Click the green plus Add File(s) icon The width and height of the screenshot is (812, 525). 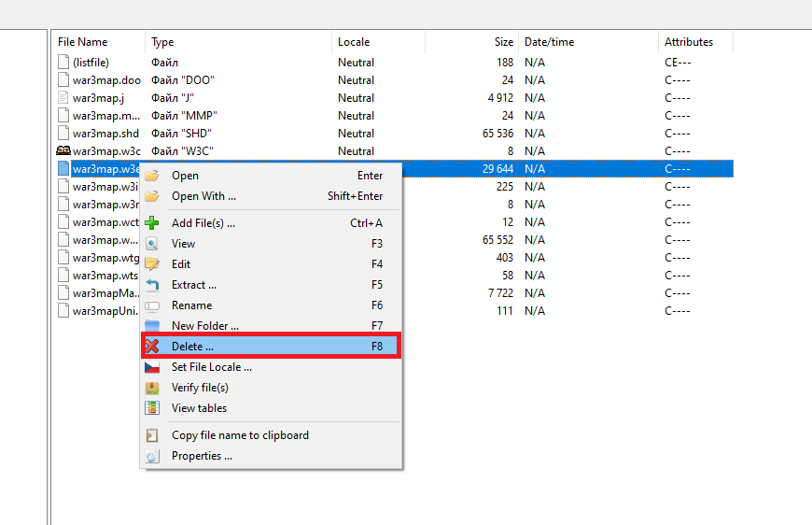click(152, 223)
